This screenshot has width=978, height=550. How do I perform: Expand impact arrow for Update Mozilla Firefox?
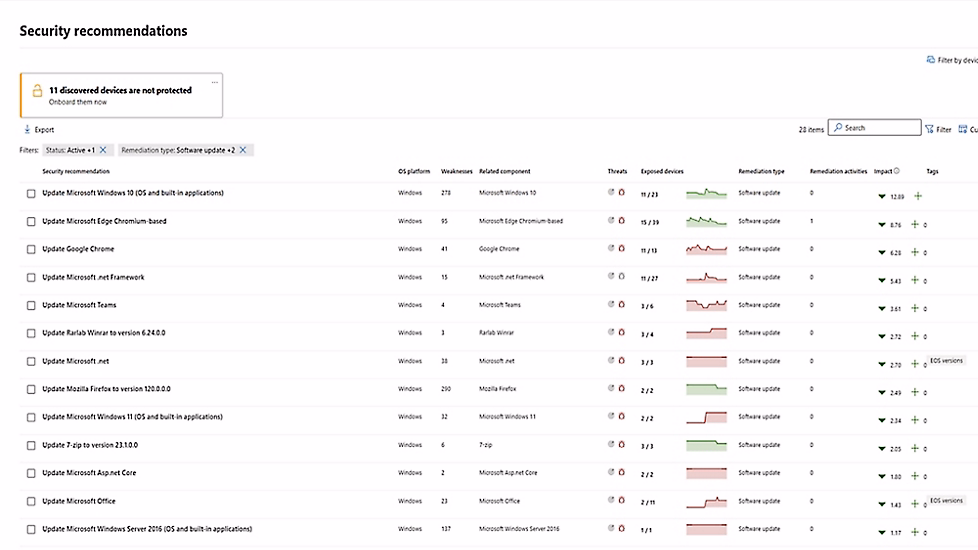pos(882,392)
